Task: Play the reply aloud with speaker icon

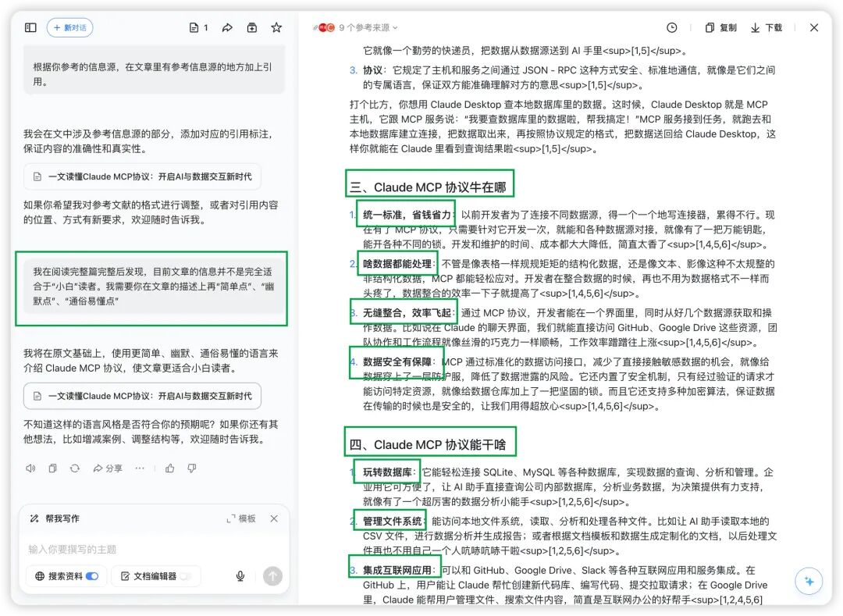Action: click(x=30, y=468)
